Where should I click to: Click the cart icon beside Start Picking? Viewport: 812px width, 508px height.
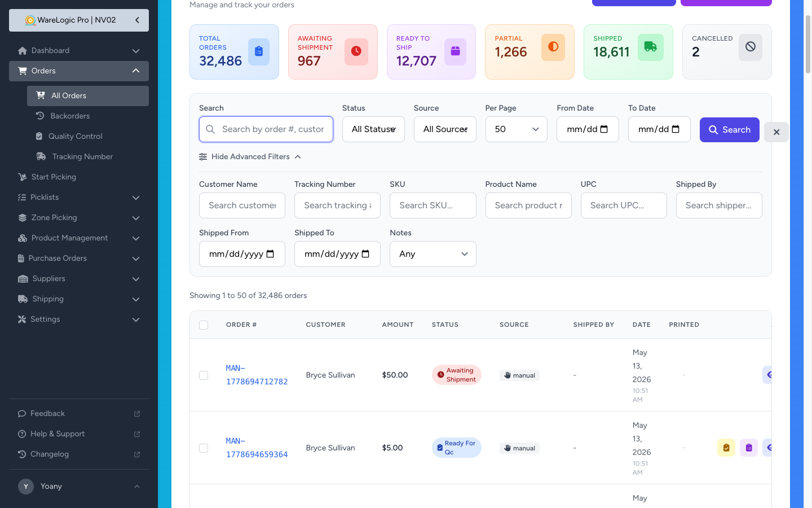[x=23, y=177]
